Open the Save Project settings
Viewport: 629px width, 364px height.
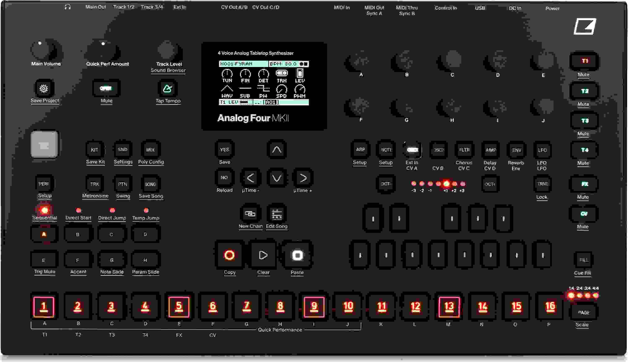pyautogui.click(x=44, y=89)
